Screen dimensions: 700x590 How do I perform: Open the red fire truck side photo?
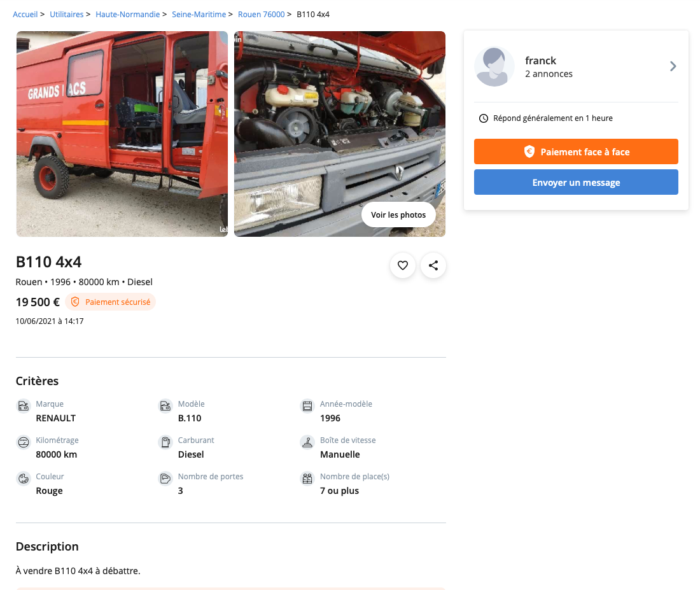click(x=122, y=134)
